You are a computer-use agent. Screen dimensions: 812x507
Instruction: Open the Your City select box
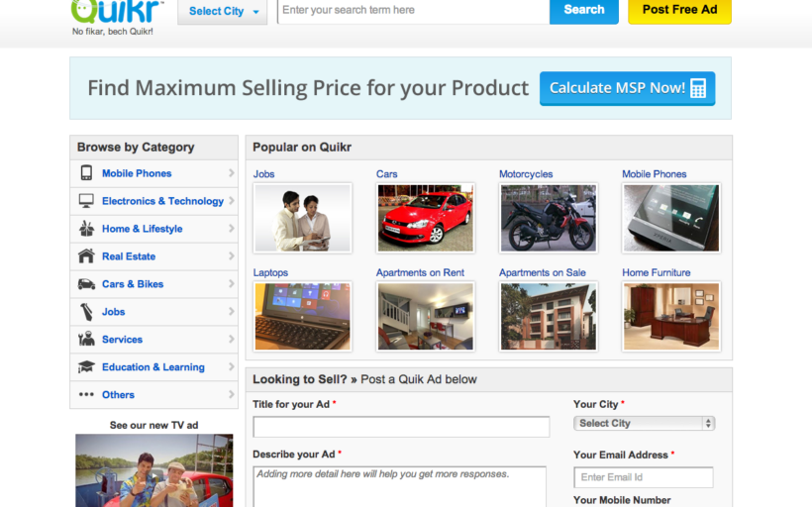coord(644,423)
